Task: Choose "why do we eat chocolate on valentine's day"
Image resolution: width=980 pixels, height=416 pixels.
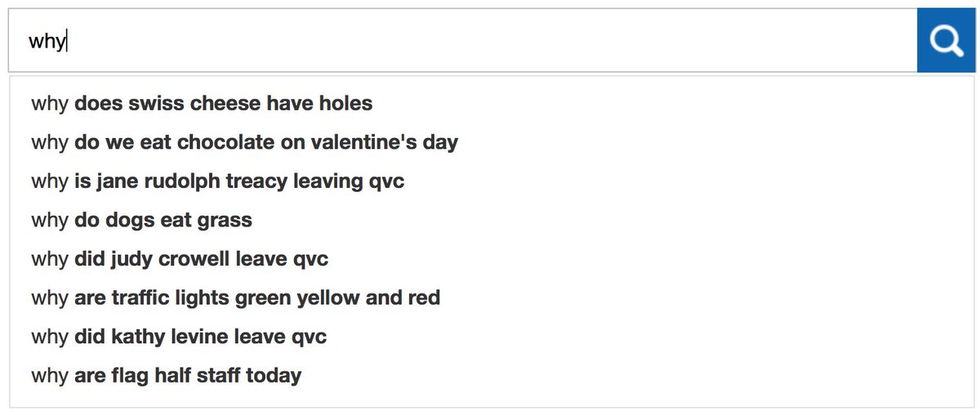Action: pos(244,142)
